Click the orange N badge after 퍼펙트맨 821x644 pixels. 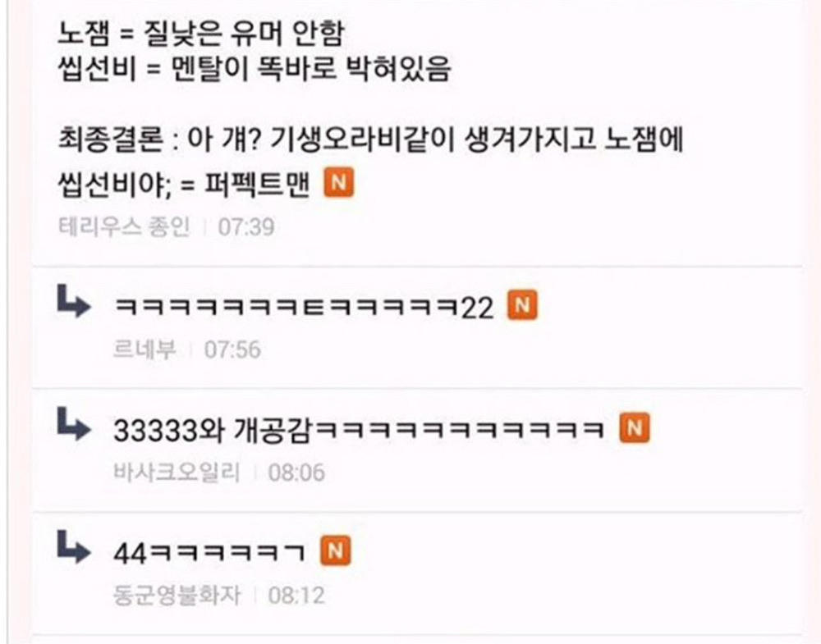point(339,183)
